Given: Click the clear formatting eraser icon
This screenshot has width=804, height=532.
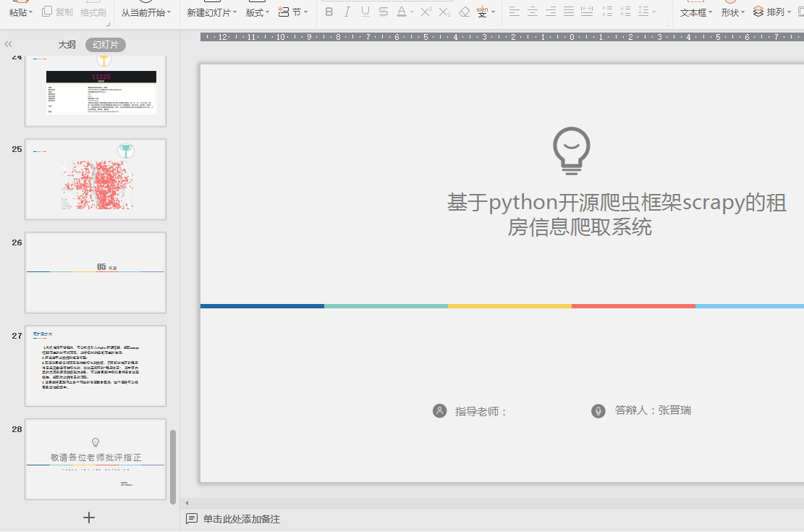Looking at the screenshot, I should point(464,12).
